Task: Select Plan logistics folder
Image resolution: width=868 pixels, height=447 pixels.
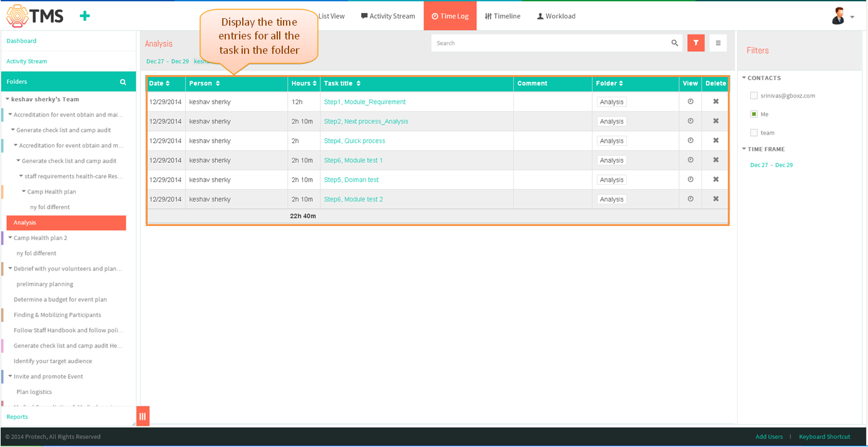Action: tap(34, 392)
